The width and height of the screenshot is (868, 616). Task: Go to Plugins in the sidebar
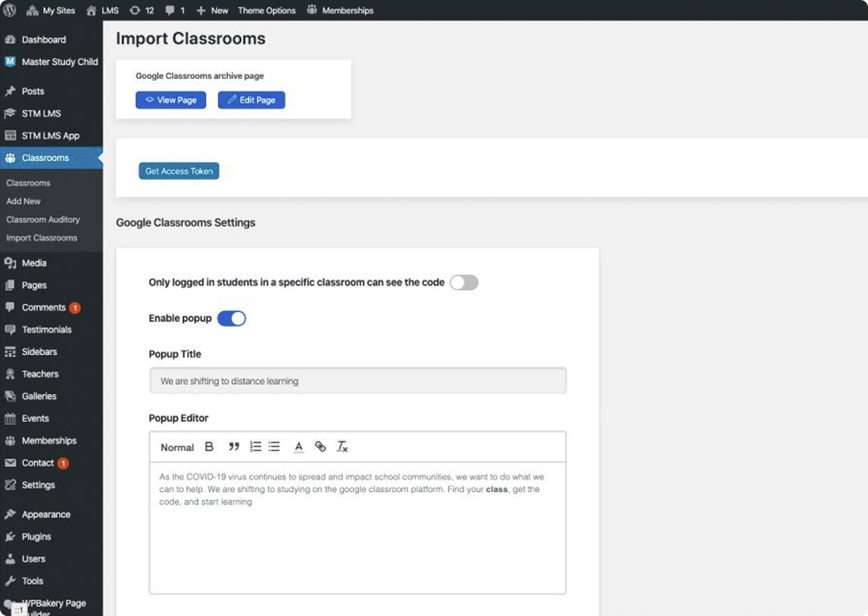coord(36,537)
